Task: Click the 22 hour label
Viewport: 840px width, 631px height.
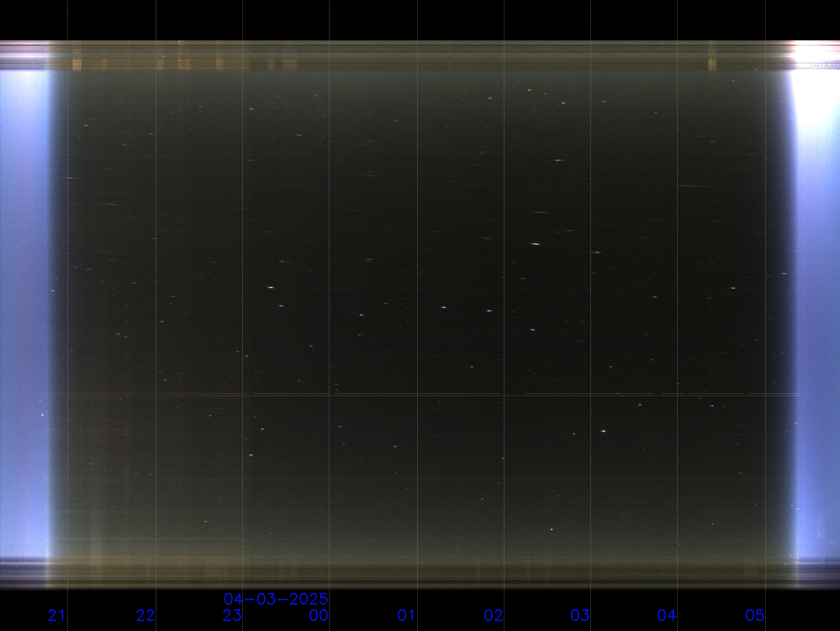Action: [x=145, y=615]
